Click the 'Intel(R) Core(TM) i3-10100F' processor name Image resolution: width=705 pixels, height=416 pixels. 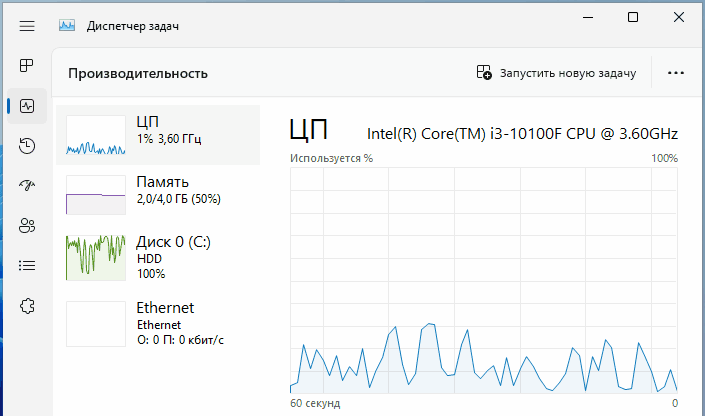point(522,134)
